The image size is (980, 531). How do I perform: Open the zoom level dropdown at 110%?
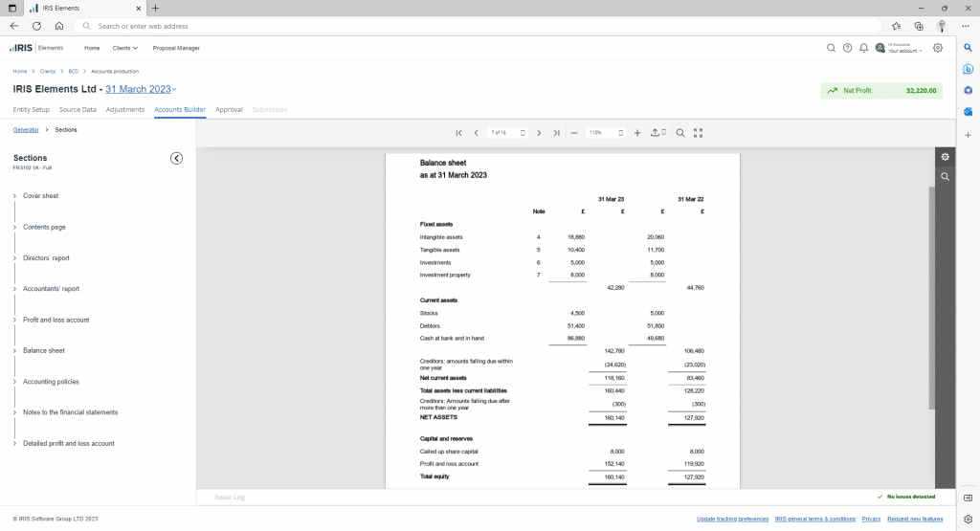(605, 133)
